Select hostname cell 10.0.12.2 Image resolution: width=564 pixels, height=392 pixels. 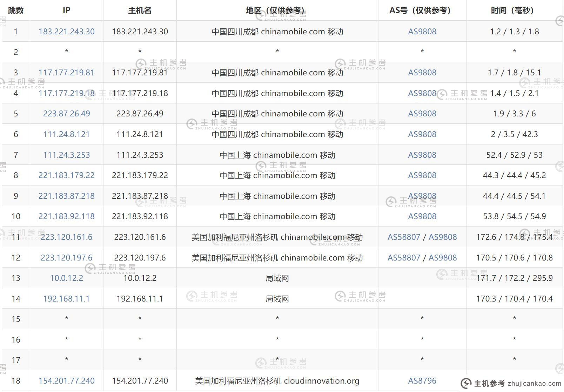[140, 278]
